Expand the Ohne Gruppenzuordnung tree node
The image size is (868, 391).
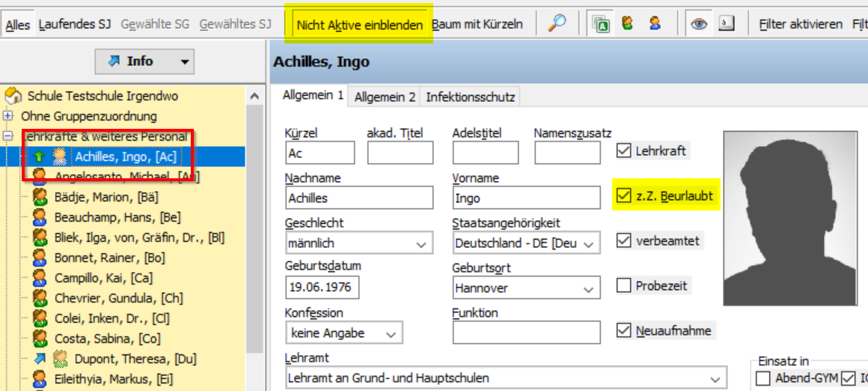pyautogui.click(x=8, y=116)
